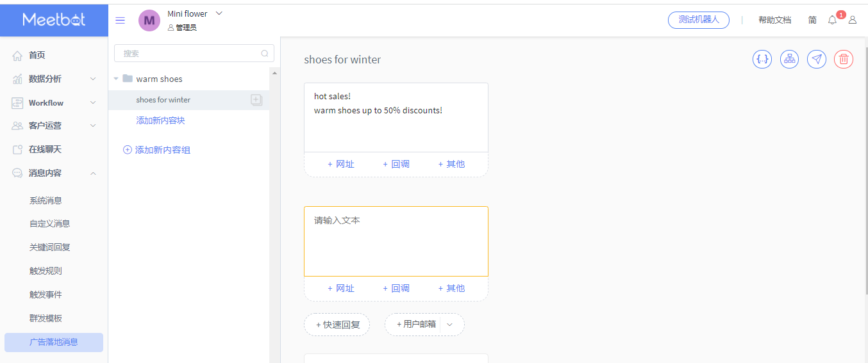Viewport: 868px width, 363px height.
Task: Select 广告落地消息 menu item
Action: (54, 342)
